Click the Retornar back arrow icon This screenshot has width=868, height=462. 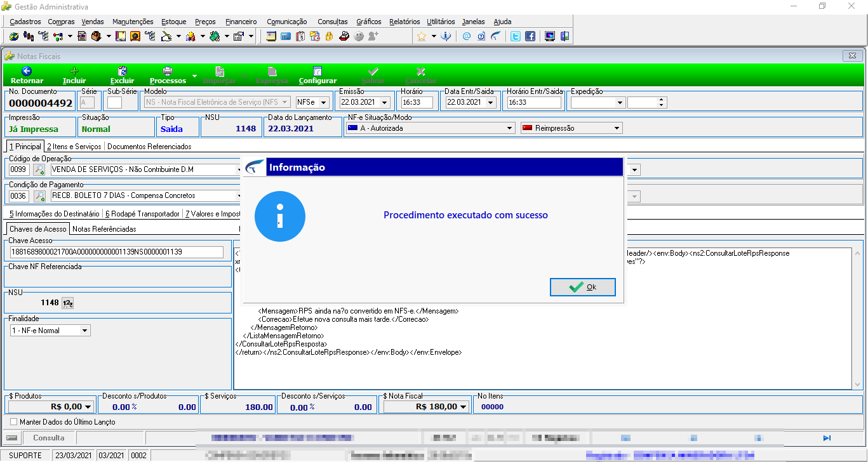(27, 71)
